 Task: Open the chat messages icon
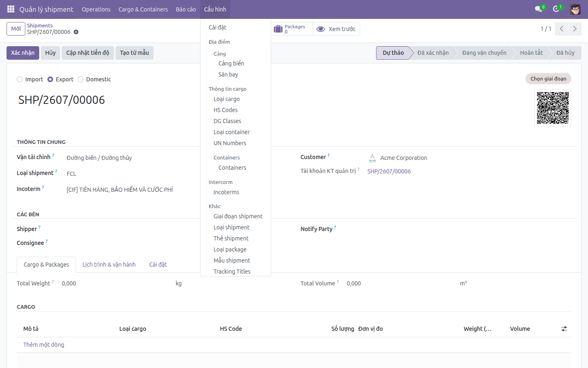(538, 9)
